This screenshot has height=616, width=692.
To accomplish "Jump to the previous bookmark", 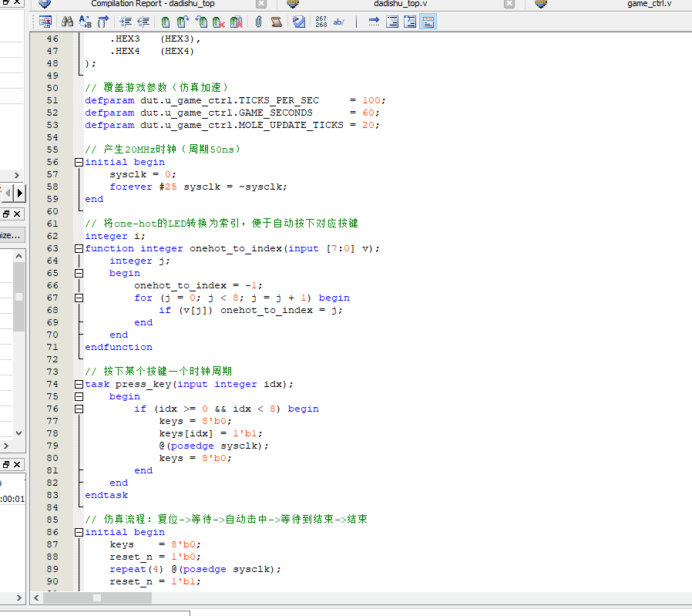I will tap(201, 22).
